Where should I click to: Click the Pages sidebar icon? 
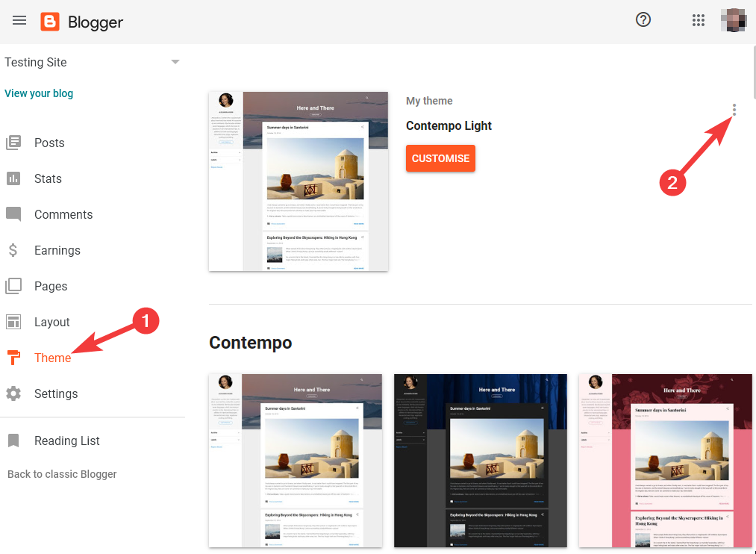tap(13, 286)
